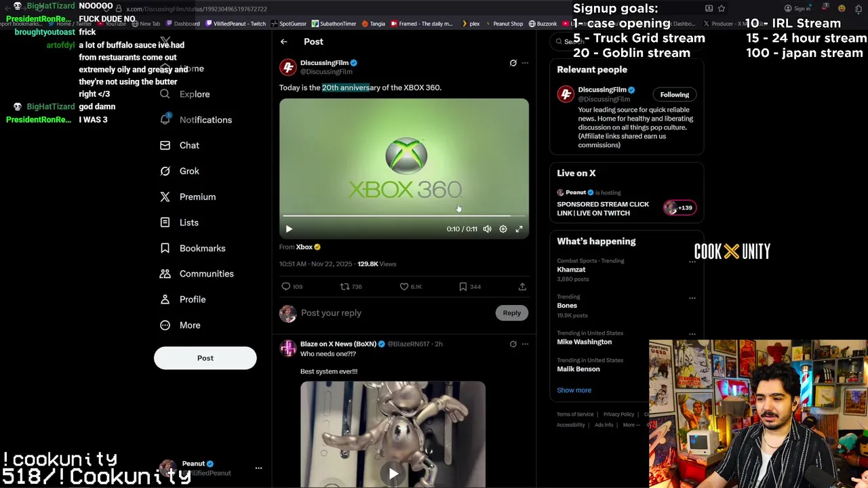Click the 129.8K Views count

click(377, 264)
